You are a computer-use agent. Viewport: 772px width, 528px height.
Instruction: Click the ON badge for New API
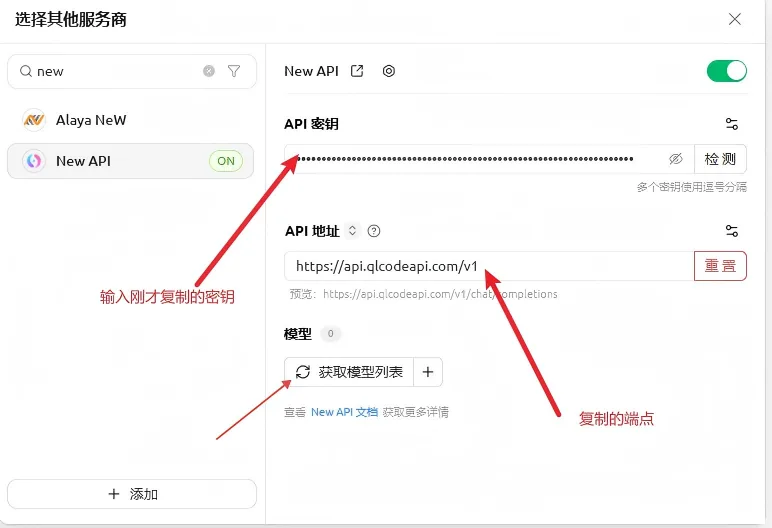click(x=226, y=161)
